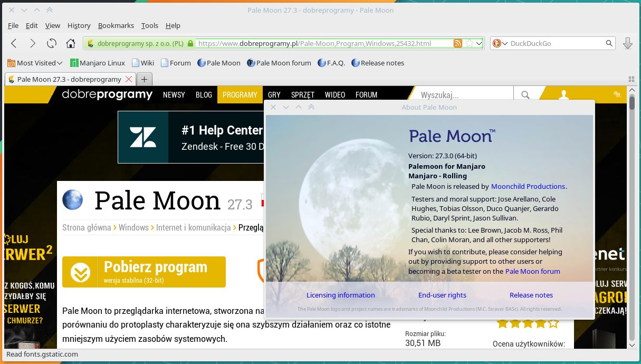
Task: Go to SPRZĘT section of the site
Action: point(303,95)
